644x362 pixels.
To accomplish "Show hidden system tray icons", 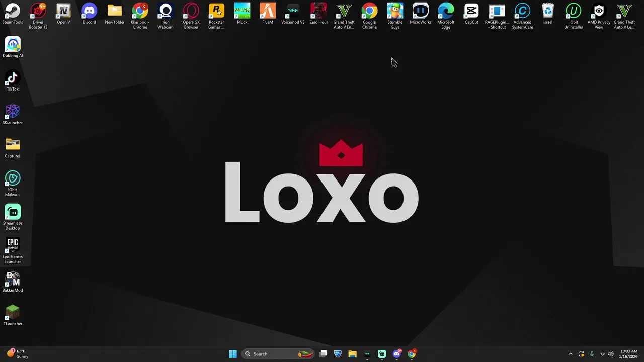I will 570,354.
